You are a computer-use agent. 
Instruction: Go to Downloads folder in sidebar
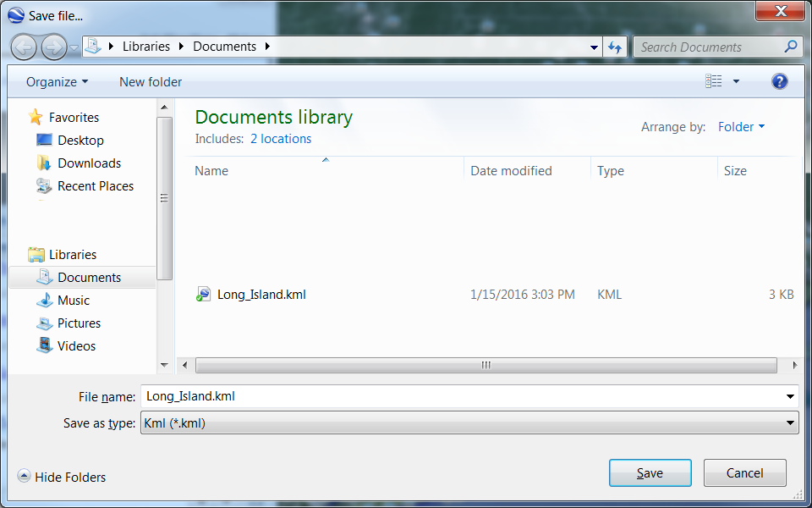click(89, 163)
